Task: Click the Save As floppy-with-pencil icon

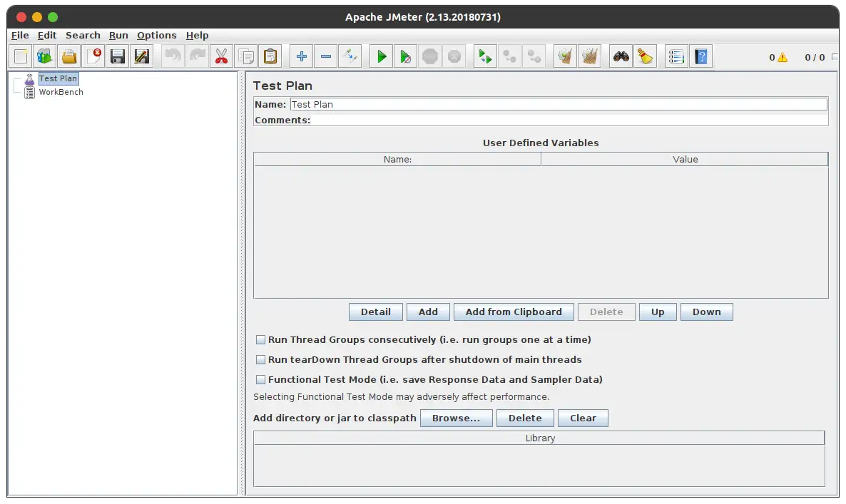Action: pyautogui.click(x=141, y=56)
